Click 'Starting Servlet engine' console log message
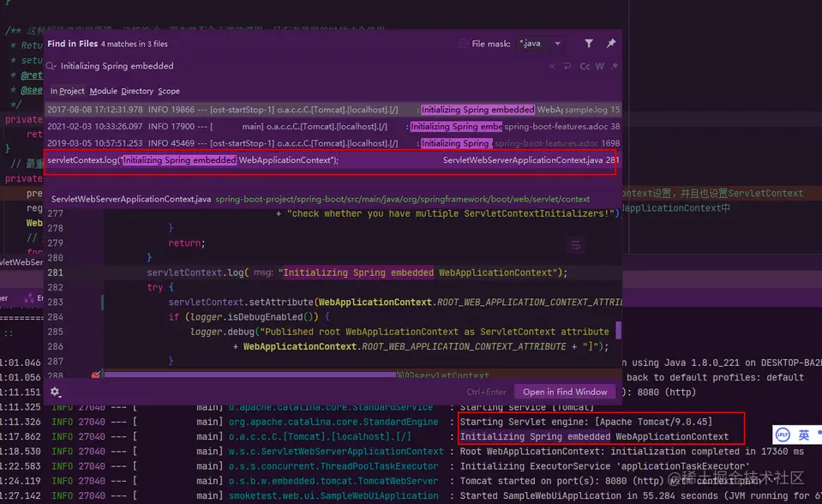 tap(586, 422)
